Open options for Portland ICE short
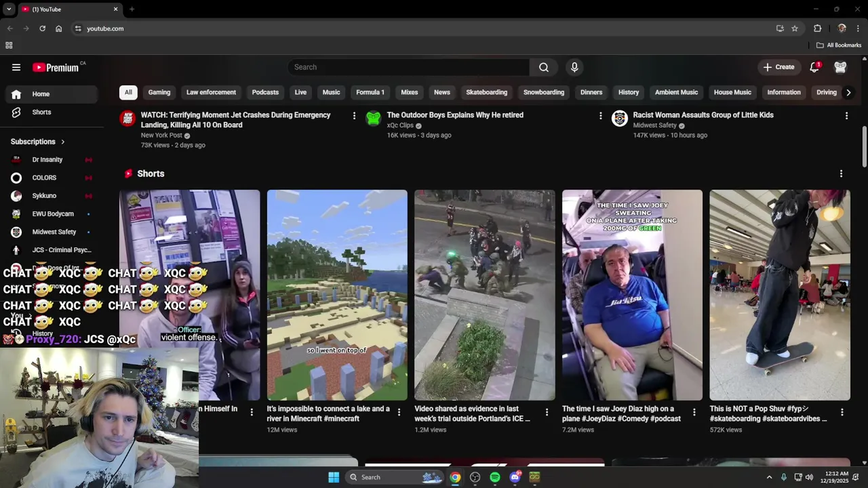This screenshot has height=488, width=868. [x=547, y=412]
